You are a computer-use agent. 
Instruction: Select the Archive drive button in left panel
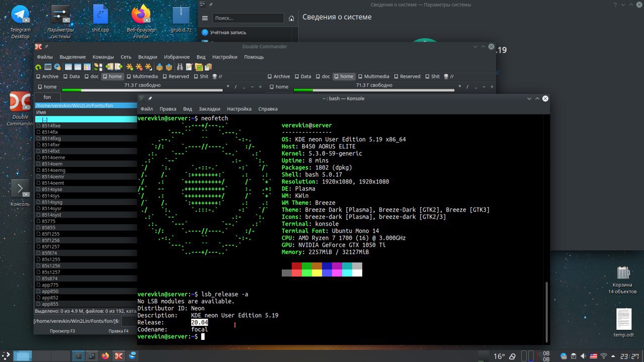click(47, 76)
